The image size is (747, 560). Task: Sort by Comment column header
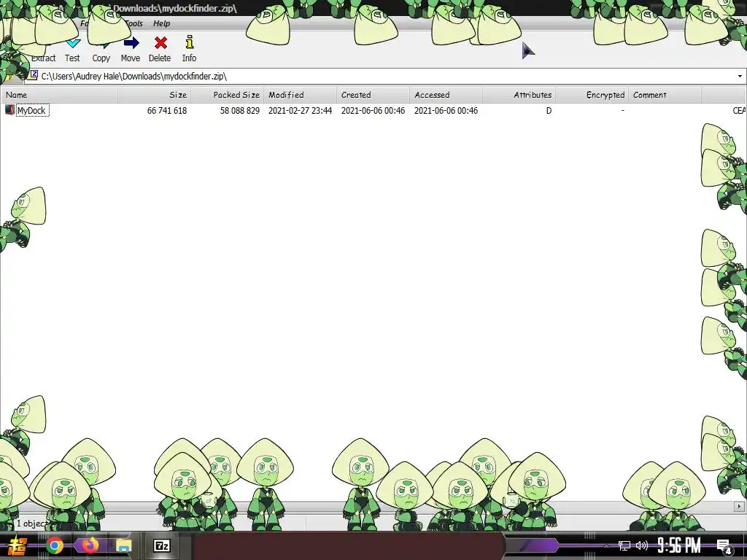pos(665,95)
